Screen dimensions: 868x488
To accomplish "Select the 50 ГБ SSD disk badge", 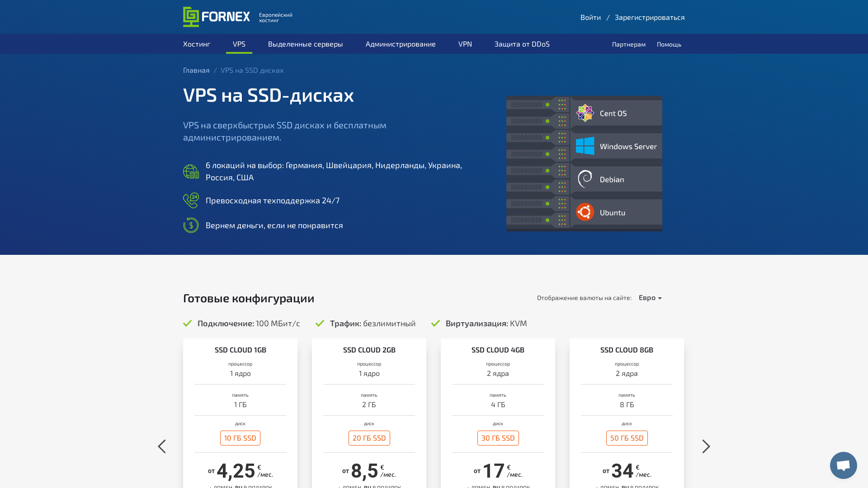I will click(627, 438).
